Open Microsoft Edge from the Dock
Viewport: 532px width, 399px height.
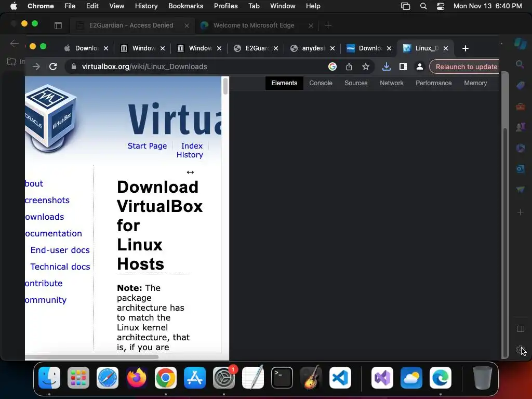441,378
